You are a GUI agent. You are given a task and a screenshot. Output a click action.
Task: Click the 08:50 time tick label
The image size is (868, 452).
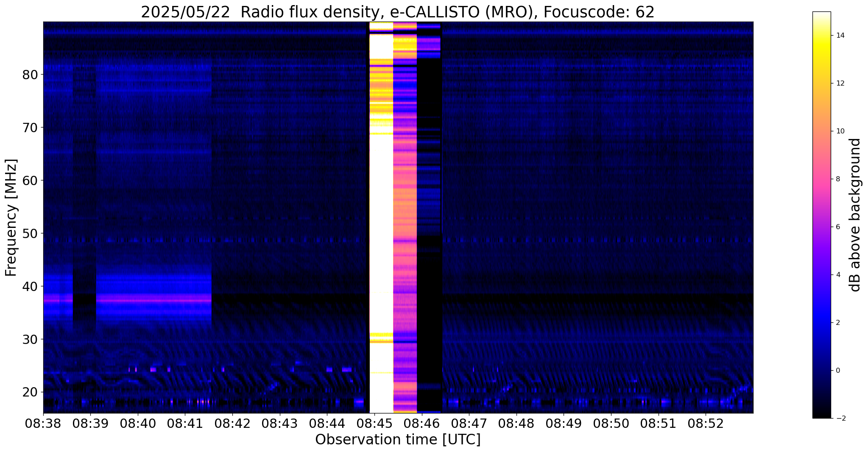[611, 424]
